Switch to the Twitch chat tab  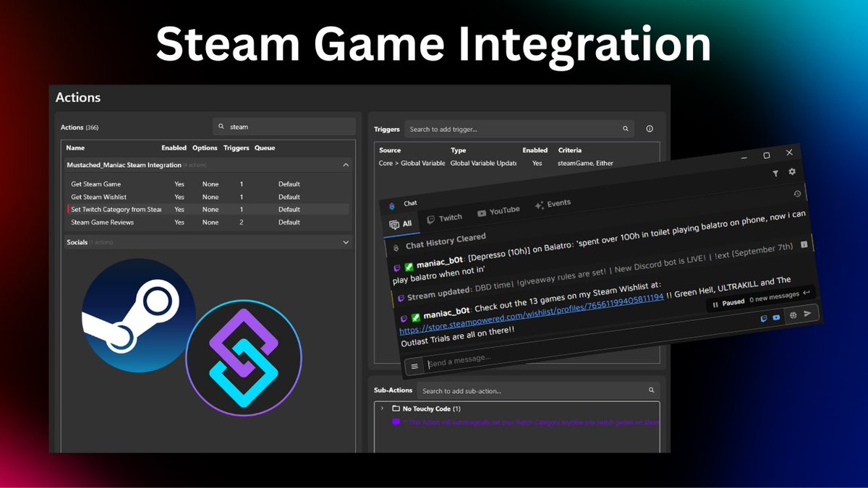click(444, 218)
